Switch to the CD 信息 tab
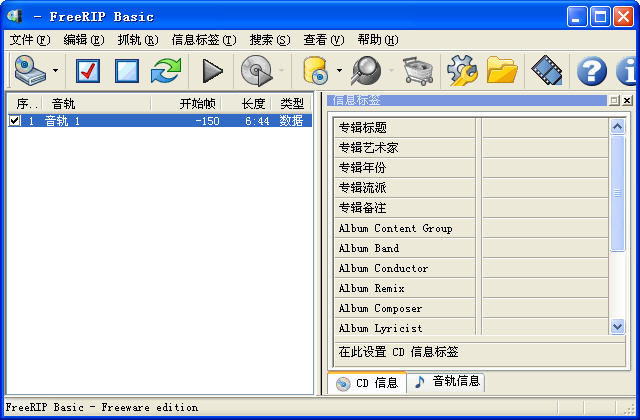The image size is (640, 420). click(x=367, y=383)
